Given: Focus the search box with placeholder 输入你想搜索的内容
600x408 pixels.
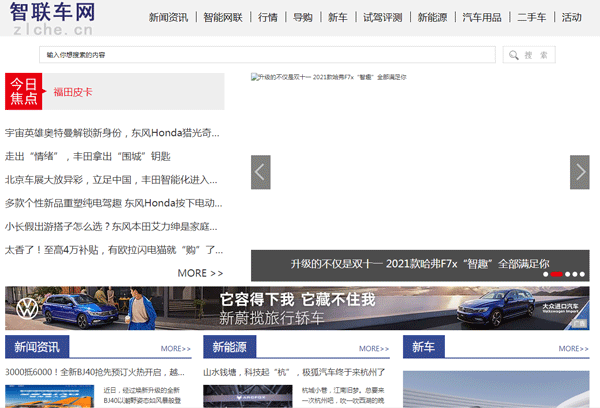Looking at the screenshot, I should (267, 55).
